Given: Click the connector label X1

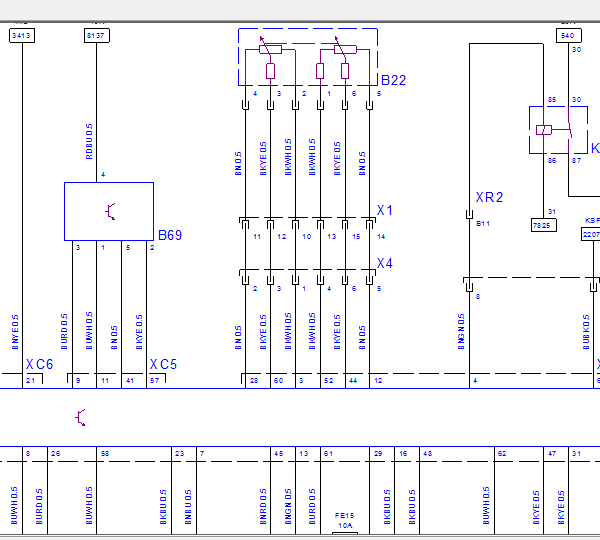Looking at the screenshot, I should (x=385, y=210).
